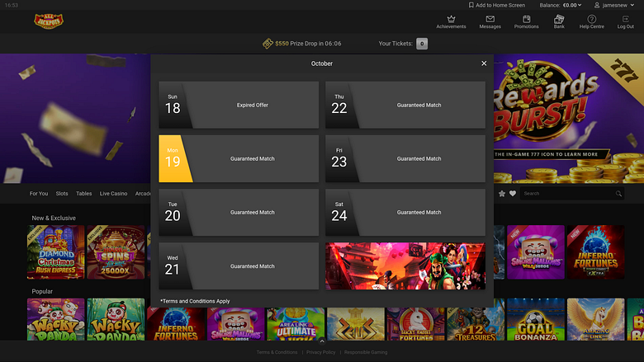Open the Area Link Ultimate game
The height and width of the screenshot is (362, 644).
296,324
